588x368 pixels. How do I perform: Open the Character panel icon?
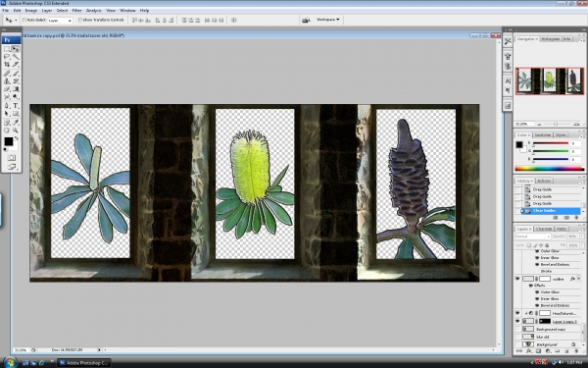click(508, 81)
